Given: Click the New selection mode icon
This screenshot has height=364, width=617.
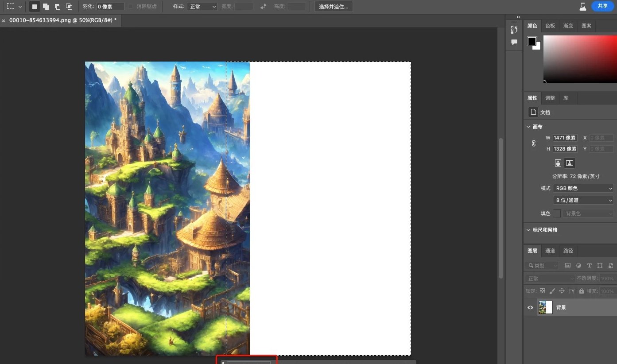Looking at the screenshot, I should tap(34, 7).
